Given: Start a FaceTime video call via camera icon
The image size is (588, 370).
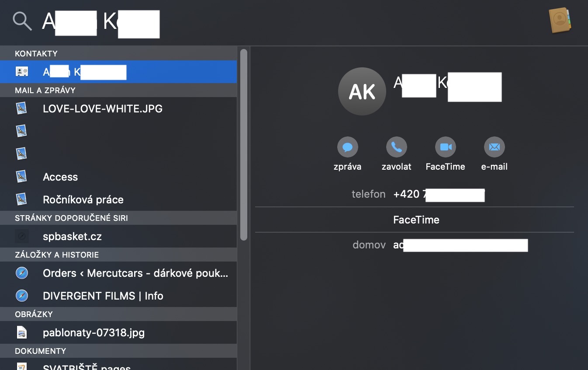Looking at the screenshot, I should click(x=445, y=147).
